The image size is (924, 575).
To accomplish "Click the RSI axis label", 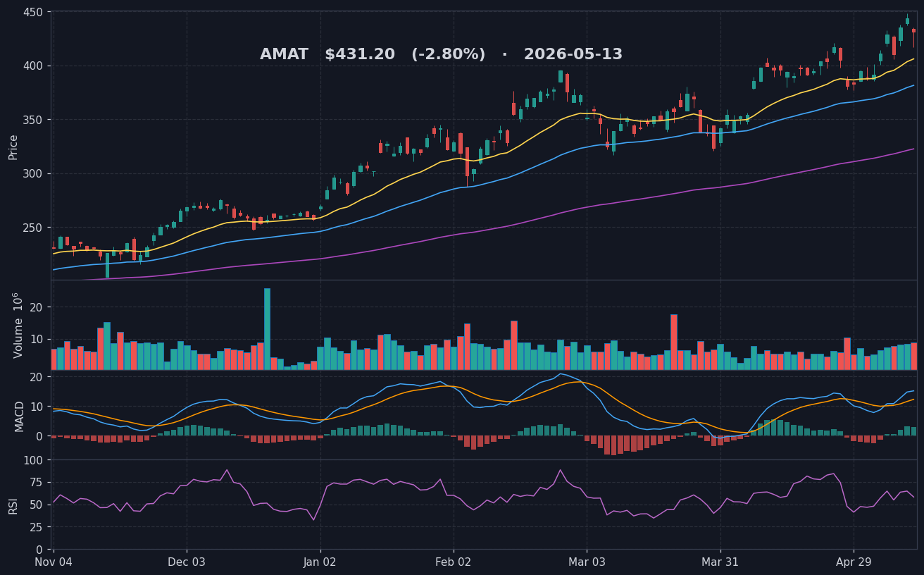I will click(13, 505).
